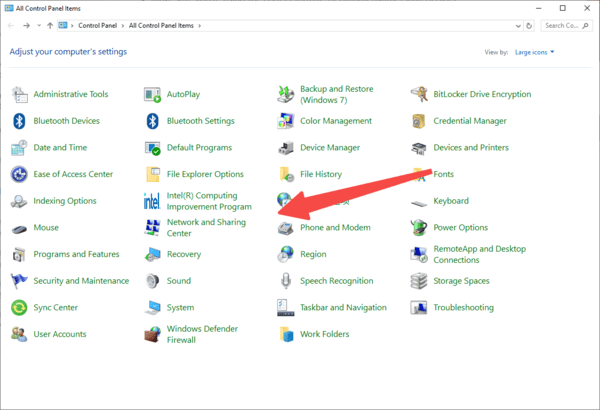600x410 pixels.
Task: Click the Bluetooth Settings icon
Action: [152, 121]
